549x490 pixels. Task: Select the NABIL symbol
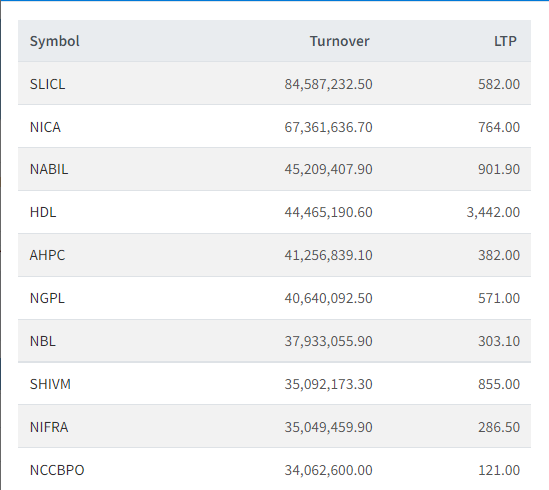coord(49,169)
